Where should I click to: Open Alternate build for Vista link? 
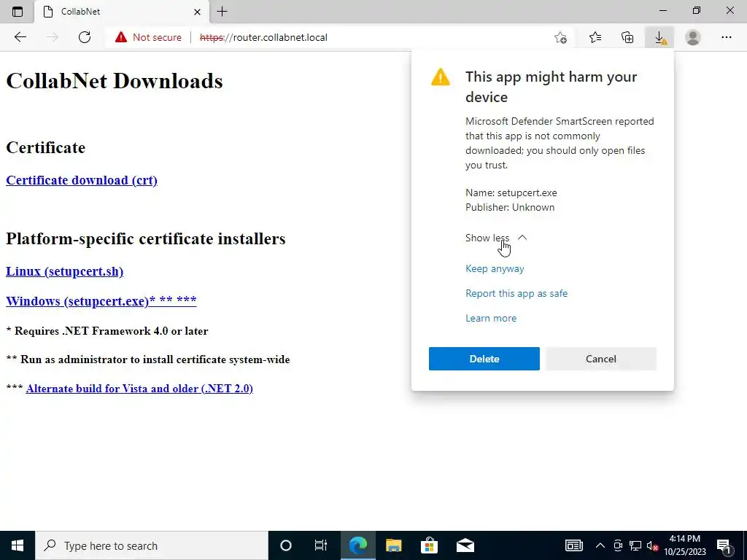(x=139, y=389)
